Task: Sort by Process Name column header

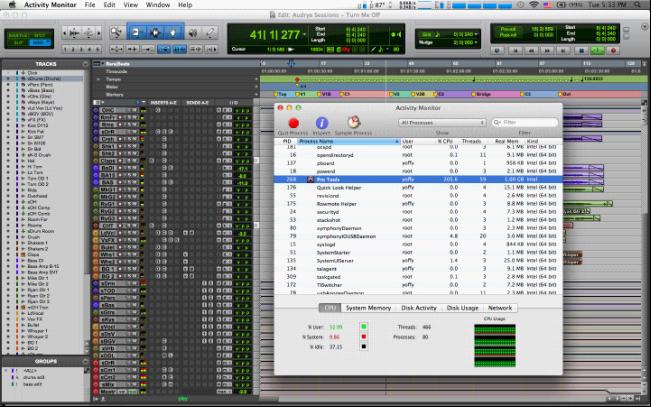Action: pos(348,141)
